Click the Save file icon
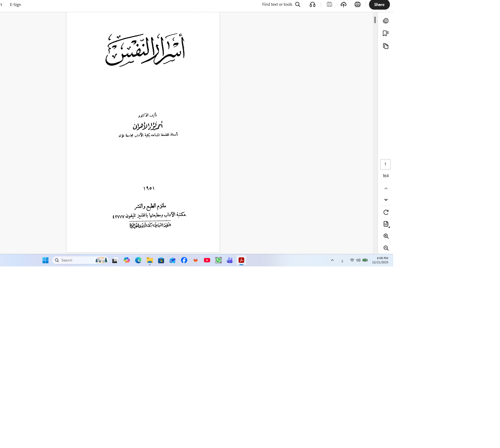500x448 pixels. click(329, 4)
